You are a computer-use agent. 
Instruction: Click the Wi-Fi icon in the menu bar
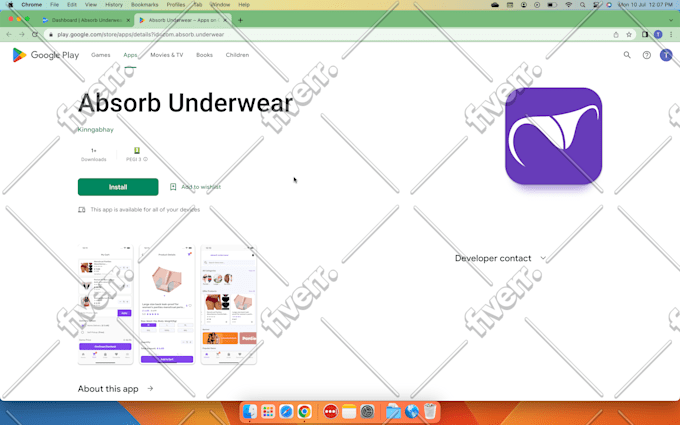(x=568, y=5)
